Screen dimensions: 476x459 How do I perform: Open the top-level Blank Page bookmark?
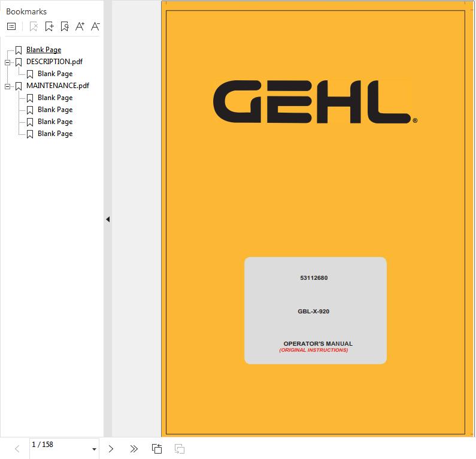[43, 50]
